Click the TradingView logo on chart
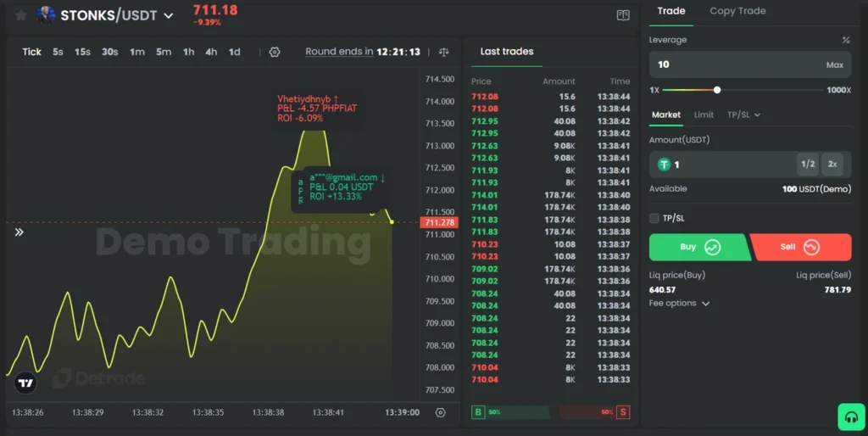868x436 pixels. (25, 383)
